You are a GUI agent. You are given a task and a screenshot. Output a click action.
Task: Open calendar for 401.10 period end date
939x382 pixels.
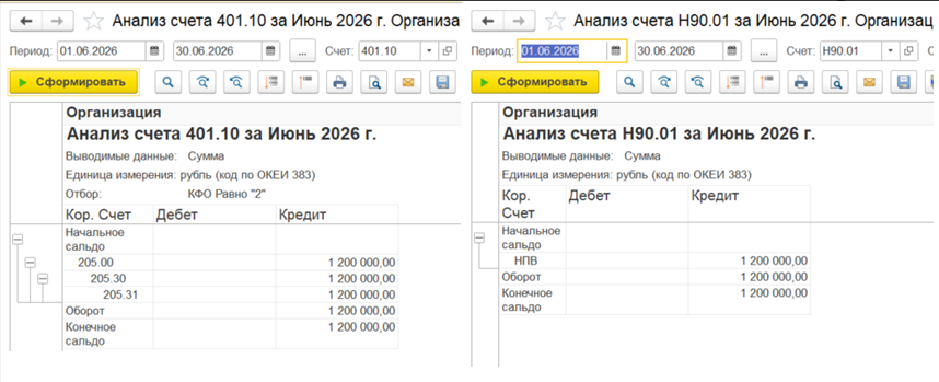point(271,51)
